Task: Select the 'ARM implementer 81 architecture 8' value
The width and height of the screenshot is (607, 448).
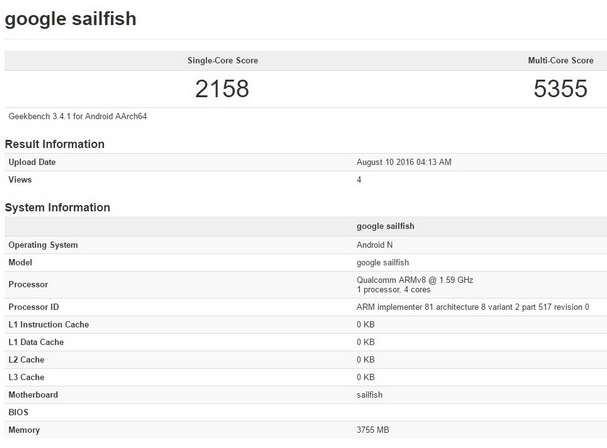Action: [x=473, y=307]
